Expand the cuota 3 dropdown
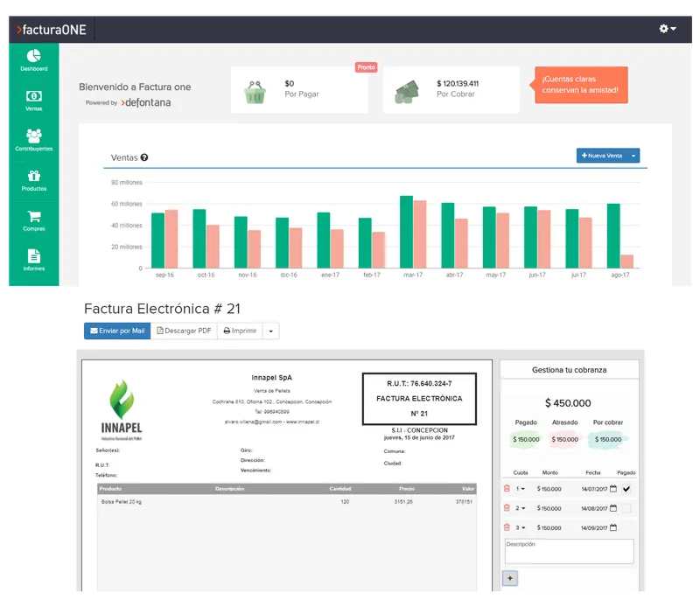This screenshot has height=600, width=700. point(521,527)
